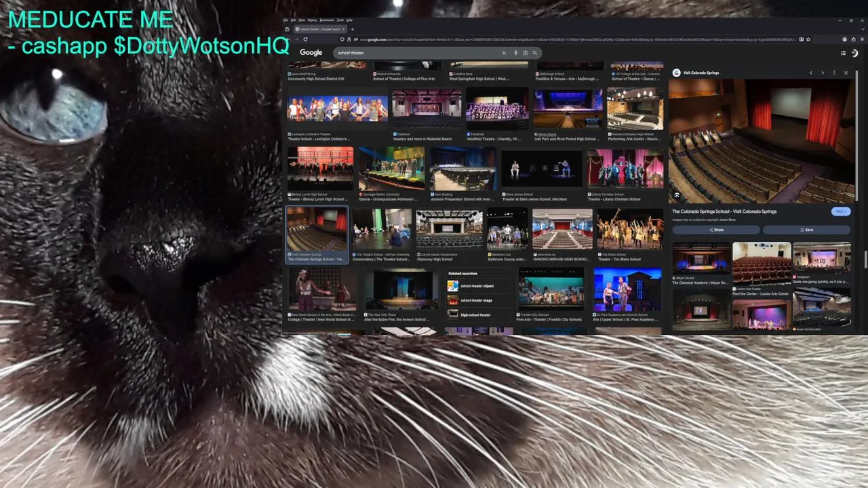Image resolution: width=868 pixels, height=488 pixels.
Task: Open the preview panel three-dot menu
Action: click(x=834, y=73)
